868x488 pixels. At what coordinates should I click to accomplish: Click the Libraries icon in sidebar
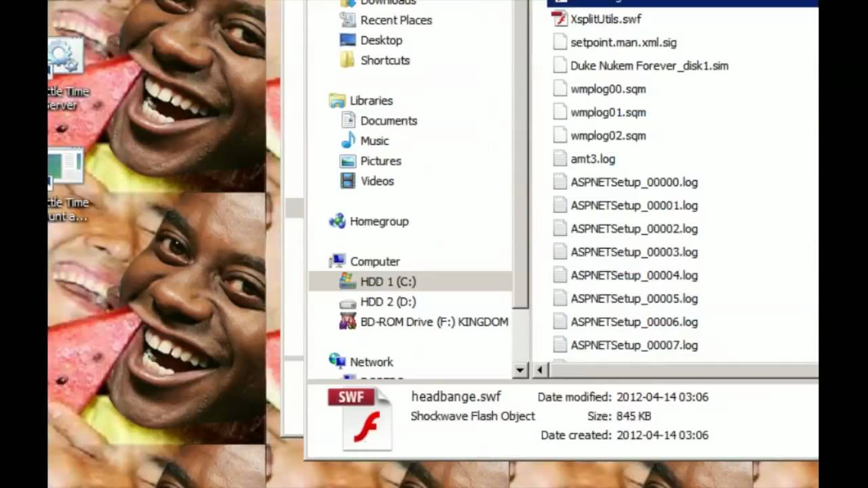[x=337, y=100]
